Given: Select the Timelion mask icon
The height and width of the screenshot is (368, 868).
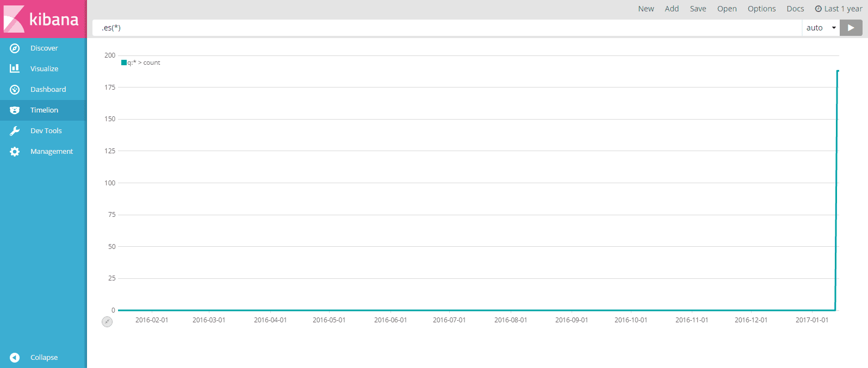Looking at the screenshot, I should 15,110.
